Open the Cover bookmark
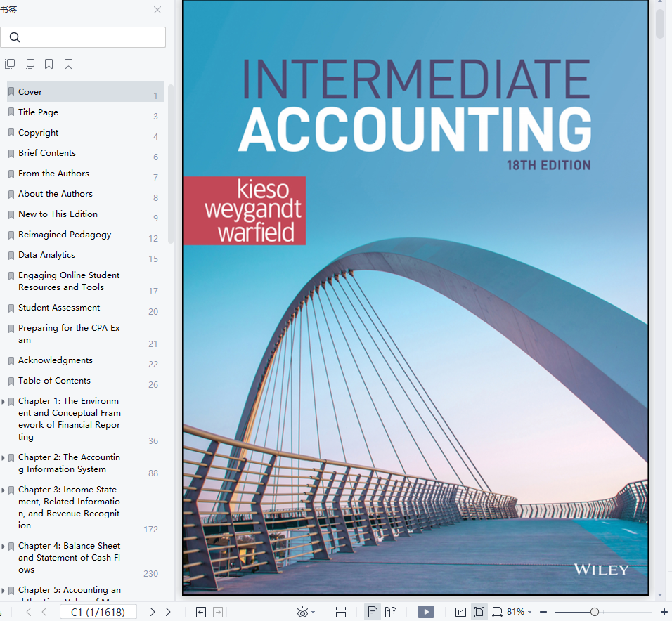This screenshot has width=672, height=621. tap(85, 91)
